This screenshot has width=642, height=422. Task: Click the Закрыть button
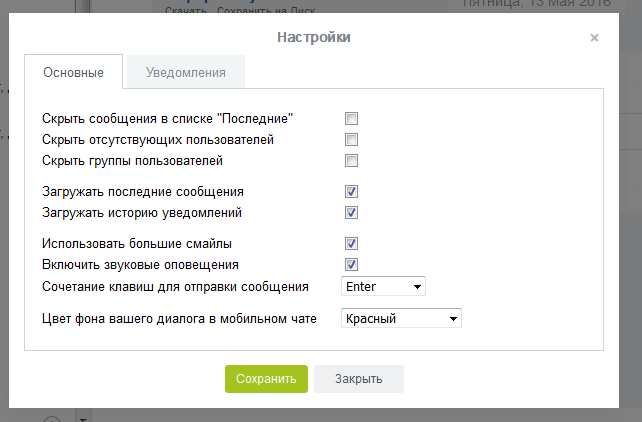[x=359, y=379]
